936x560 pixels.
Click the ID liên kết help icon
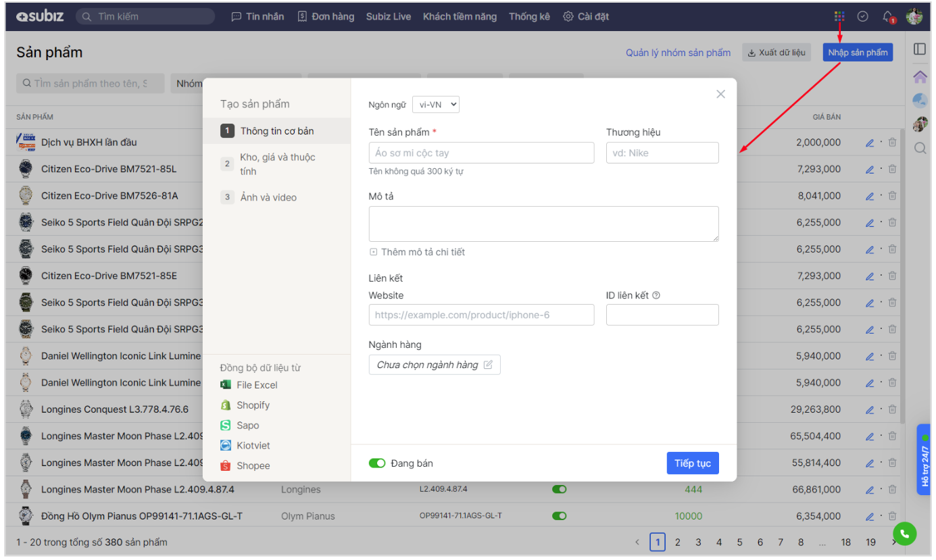click(x=656, y=295)
